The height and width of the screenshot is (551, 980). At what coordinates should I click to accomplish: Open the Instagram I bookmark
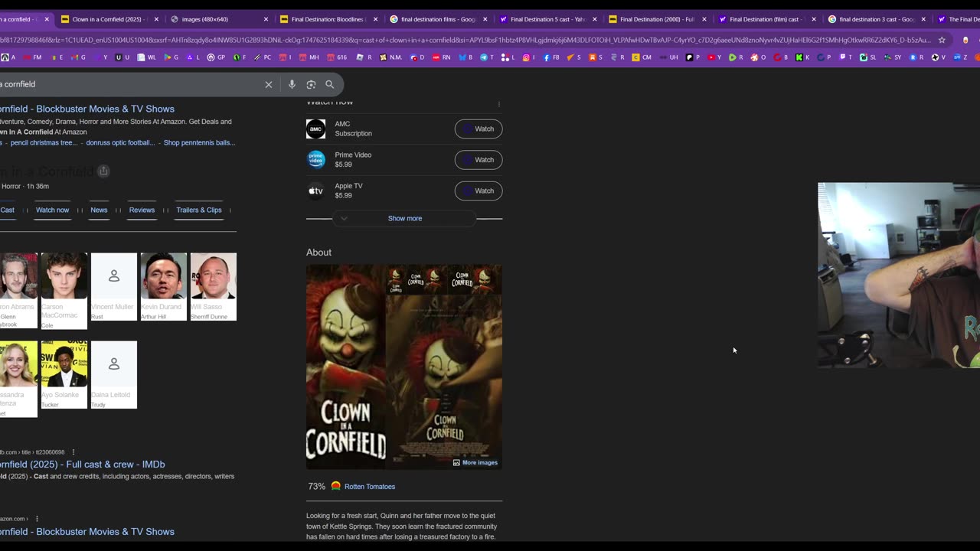point(529,57)
